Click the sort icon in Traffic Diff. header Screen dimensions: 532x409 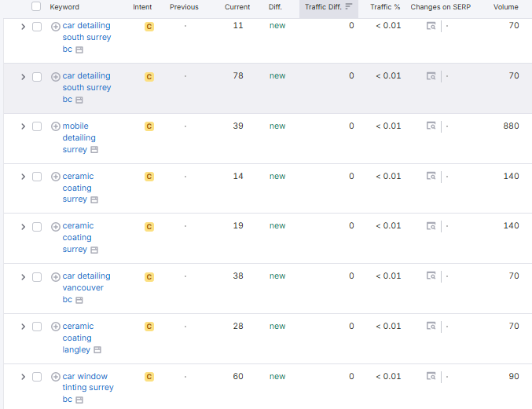pyautogui.click(x=349, y=7)
